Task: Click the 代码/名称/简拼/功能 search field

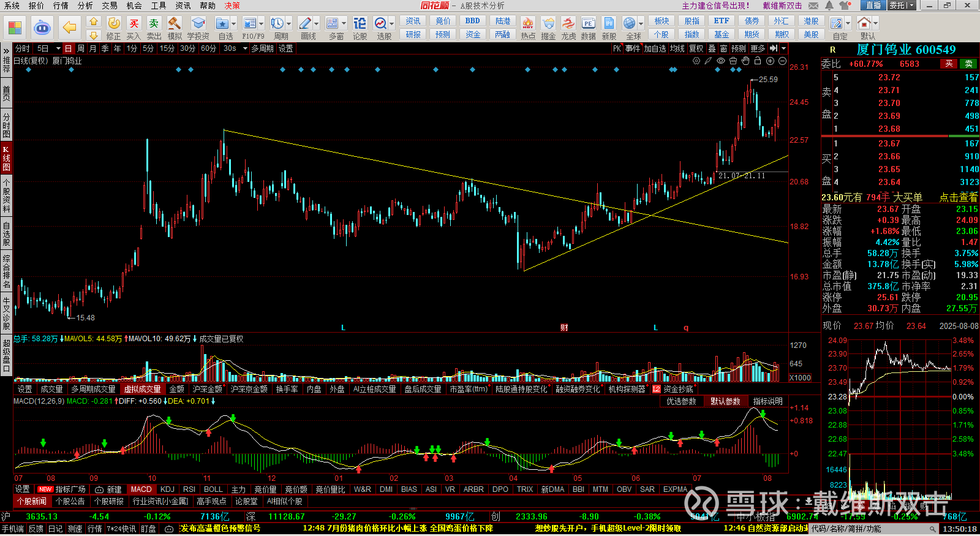Action: pyautogui.click(x=873, y=529)
